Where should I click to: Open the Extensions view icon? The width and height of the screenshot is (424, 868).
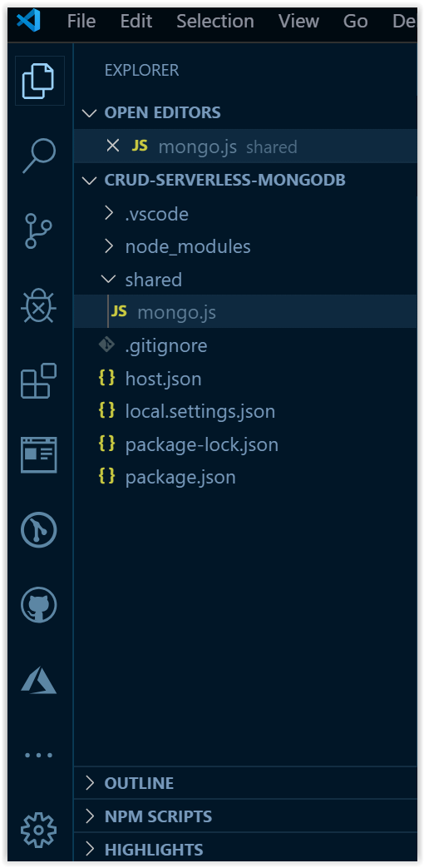[39, 380]
